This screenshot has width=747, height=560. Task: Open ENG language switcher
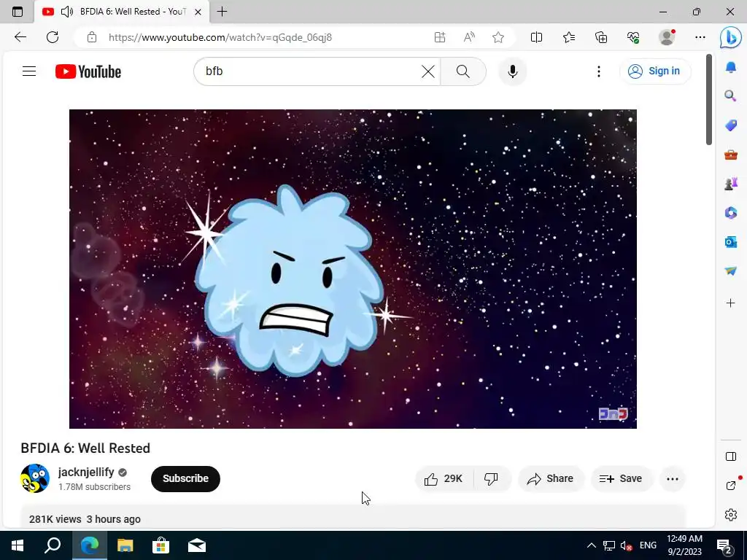(648, 545)
